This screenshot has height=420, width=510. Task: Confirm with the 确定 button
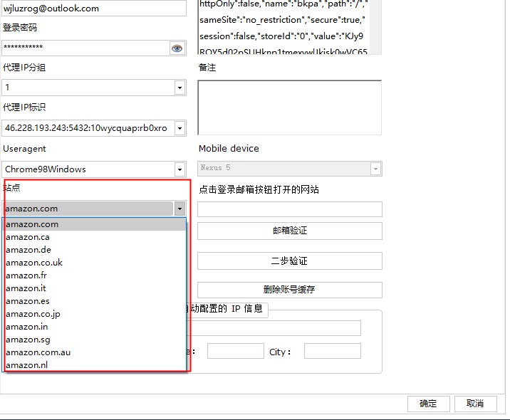[428, 404]
